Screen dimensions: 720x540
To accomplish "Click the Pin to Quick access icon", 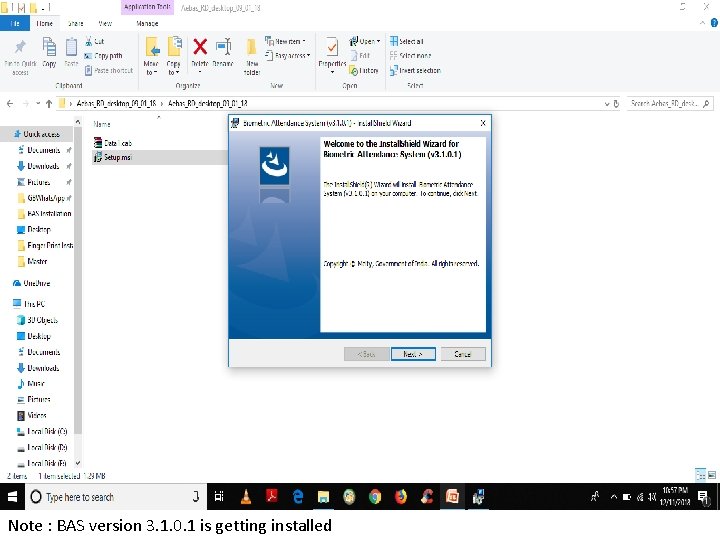I will click(20, 47).
